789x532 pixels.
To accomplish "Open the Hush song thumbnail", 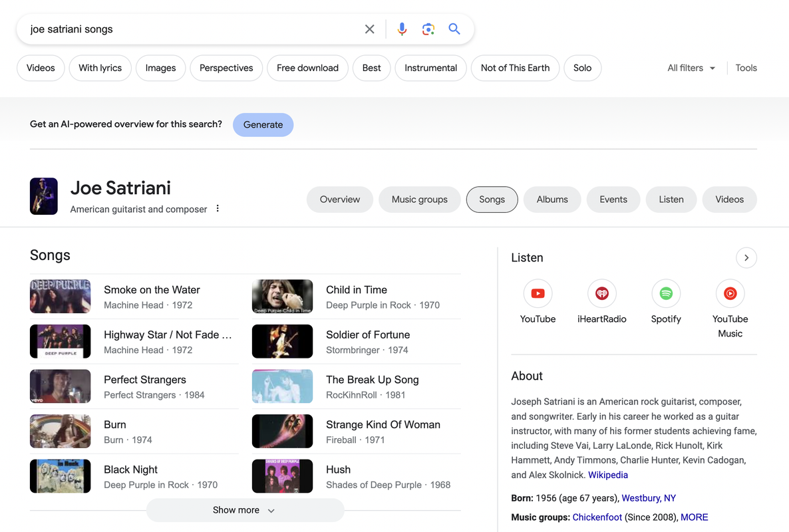I will click(282, 476).
